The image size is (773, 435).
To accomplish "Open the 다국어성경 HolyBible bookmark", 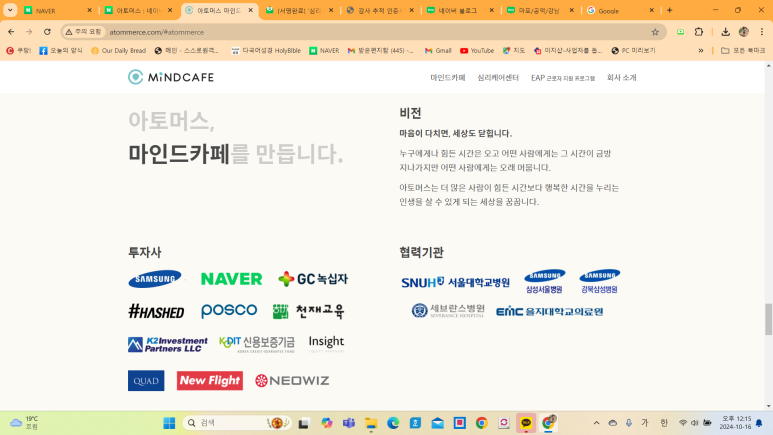I will pos(266,50).
